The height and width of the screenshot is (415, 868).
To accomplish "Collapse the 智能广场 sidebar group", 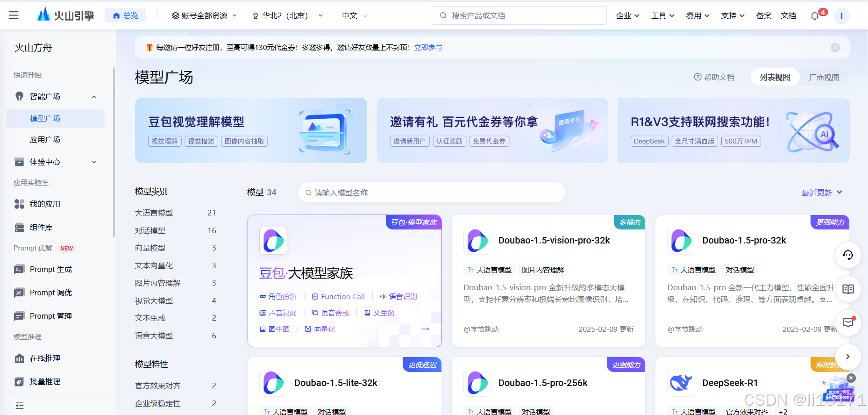I will tap(94, 97).
